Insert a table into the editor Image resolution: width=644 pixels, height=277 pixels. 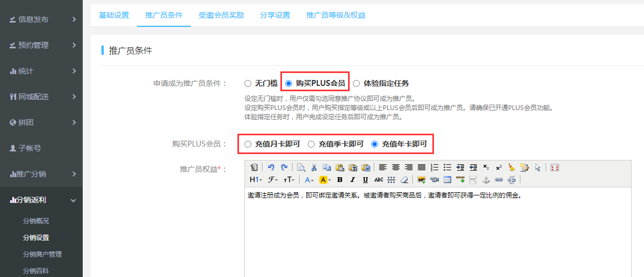(x=447, y=180)
